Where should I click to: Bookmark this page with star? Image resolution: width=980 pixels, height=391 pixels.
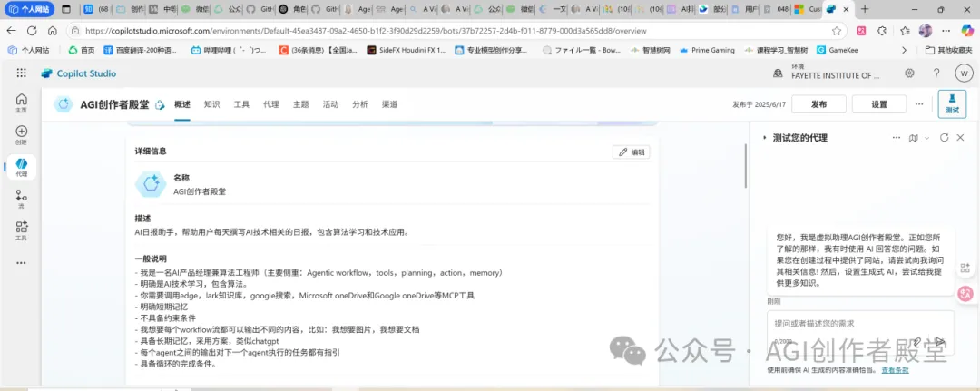click(x=837, y=31)
